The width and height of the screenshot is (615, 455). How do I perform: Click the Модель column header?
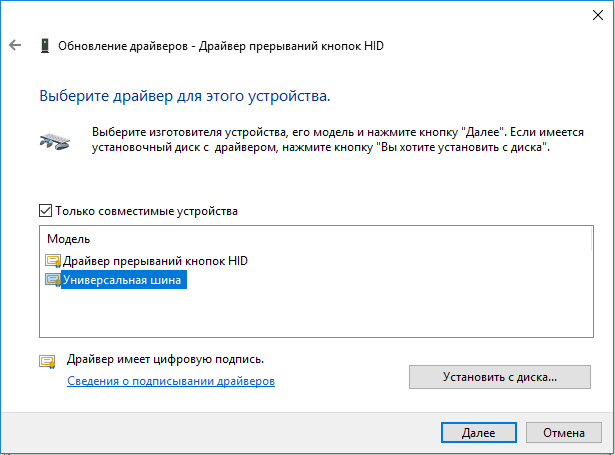[69, 240]
